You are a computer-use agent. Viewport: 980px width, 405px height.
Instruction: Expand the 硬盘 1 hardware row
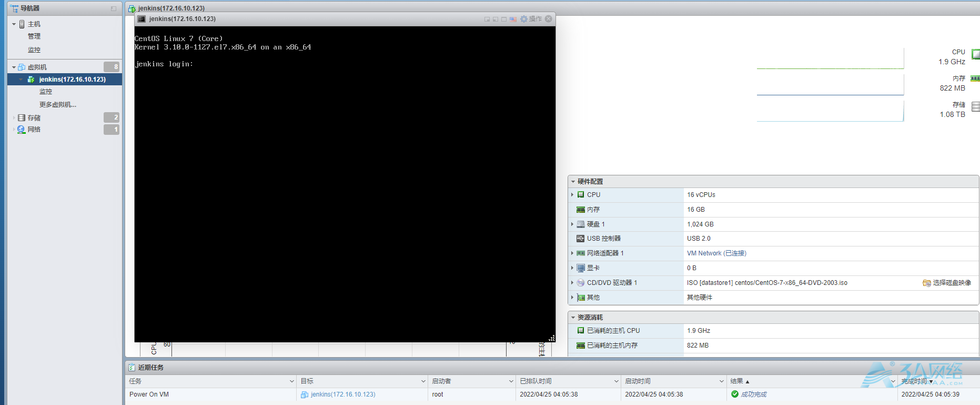[x=572, y=224]
